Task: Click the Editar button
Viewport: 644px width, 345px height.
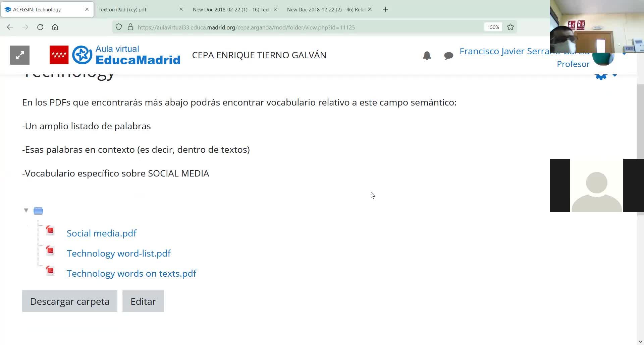Action: [143, 301]
